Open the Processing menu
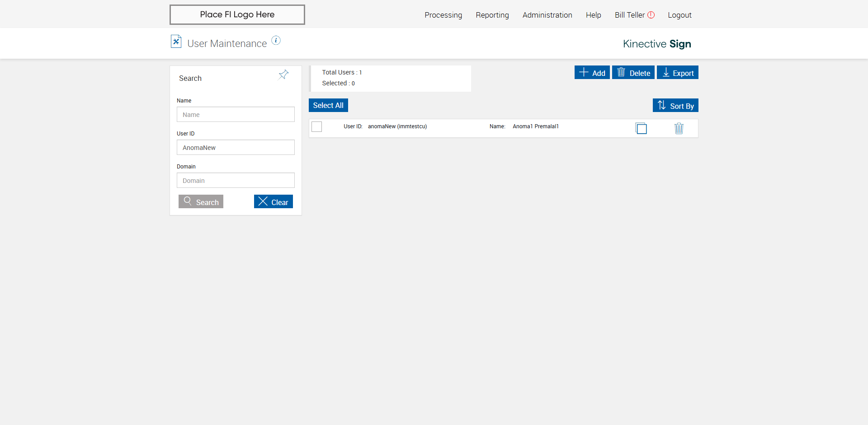868x425 pixels. [443, 15]
